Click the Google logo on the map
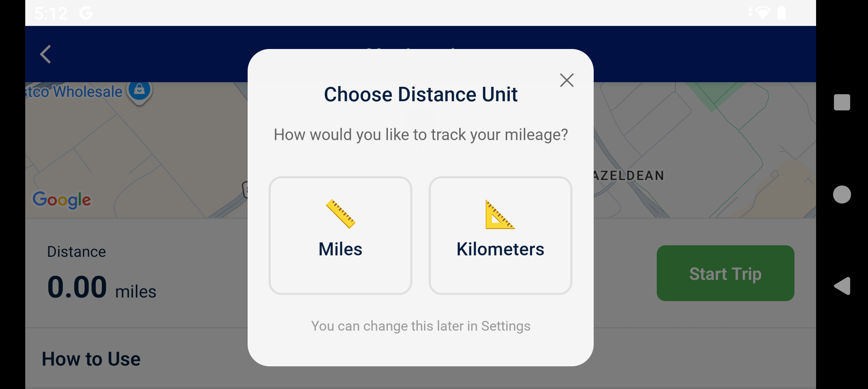The width and height of the screenshot is (868, 389). click(62, 200)
